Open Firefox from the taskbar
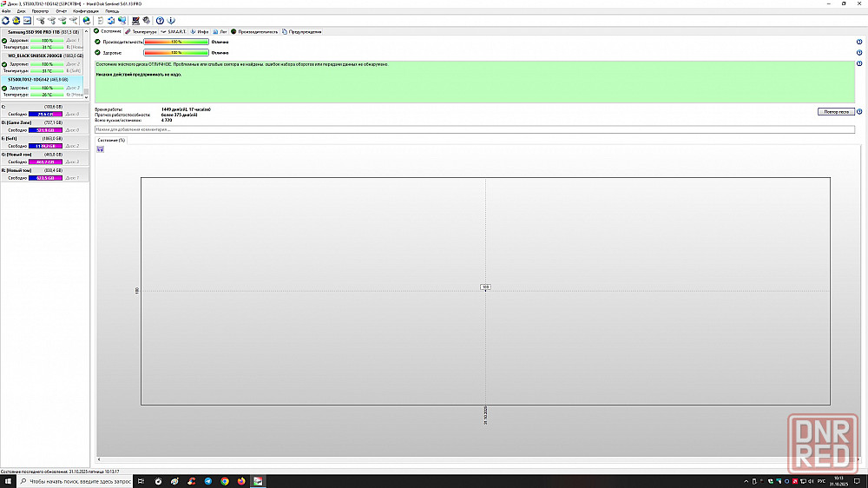868x488 pixels. click(x=241, y=481)
